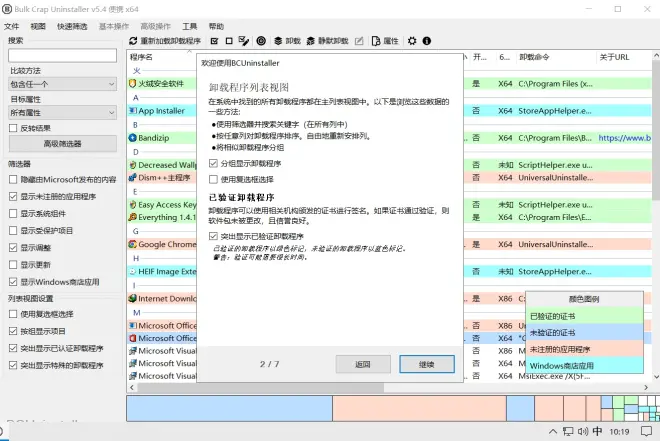Select the Google Chrome row icon
Viewport: 660px width, 441px height.
133,244
